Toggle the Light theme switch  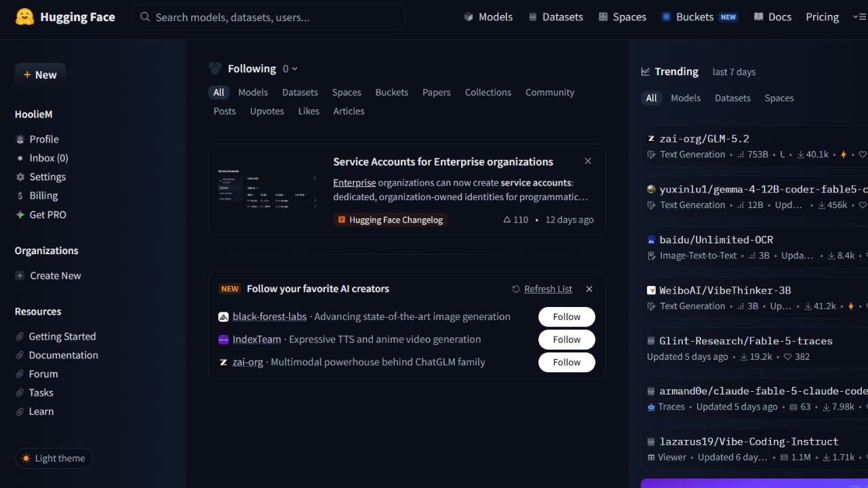click(x=54, y=458)
